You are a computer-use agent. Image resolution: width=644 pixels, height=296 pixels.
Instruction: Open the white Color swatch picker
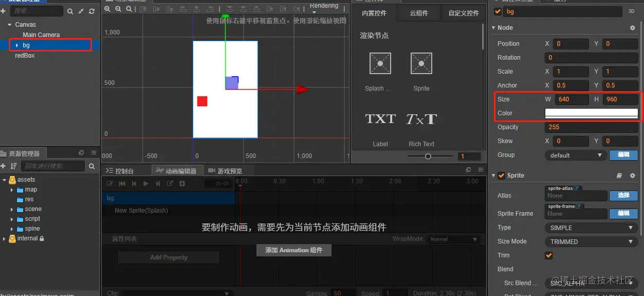592,113
